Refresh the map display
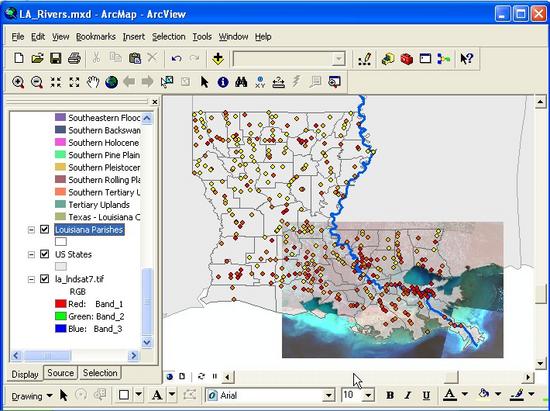550x411 pixels. (x=201, y=376)
